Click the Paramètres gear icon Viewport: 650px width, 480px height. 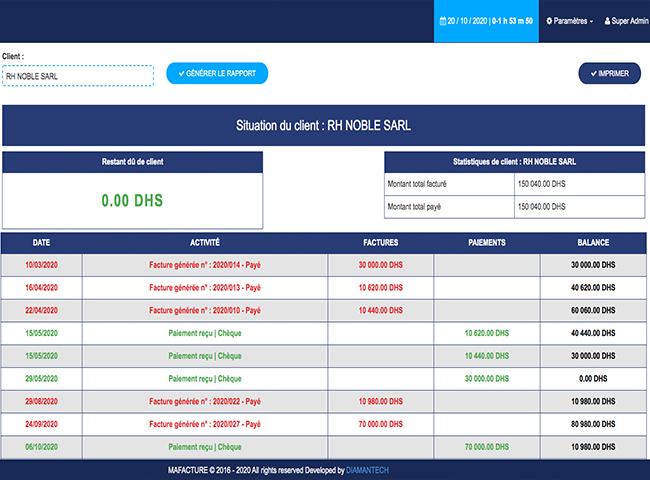(x=549, y=21)
